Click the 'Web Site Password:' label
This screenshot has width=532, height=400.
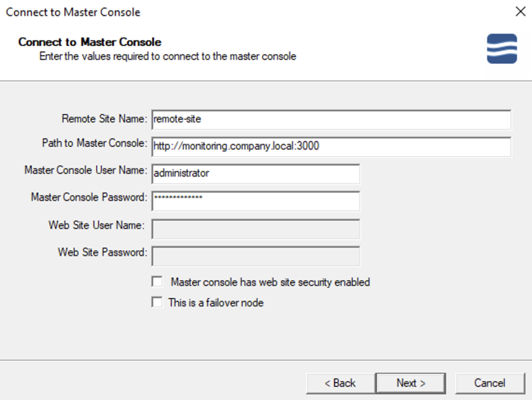(x=102, y=252)
